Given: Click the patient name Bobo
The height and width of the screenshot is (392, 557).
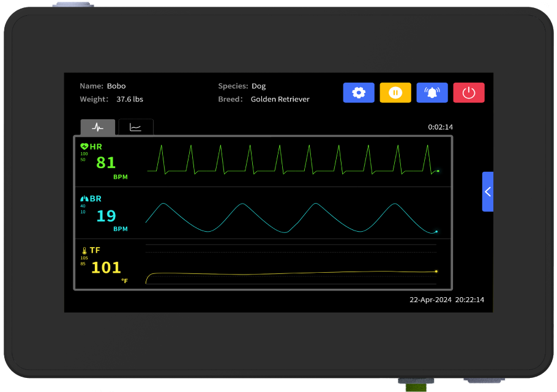Looking at the screenshot, I should tap(116, 86).
